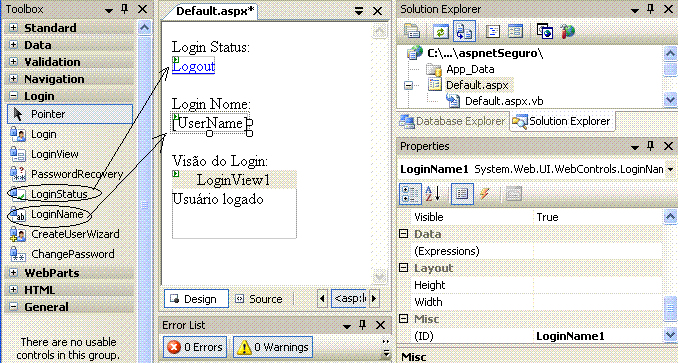Expand the Validation toolbox group
The image size is (678, 363).
(x=13, y=62)
